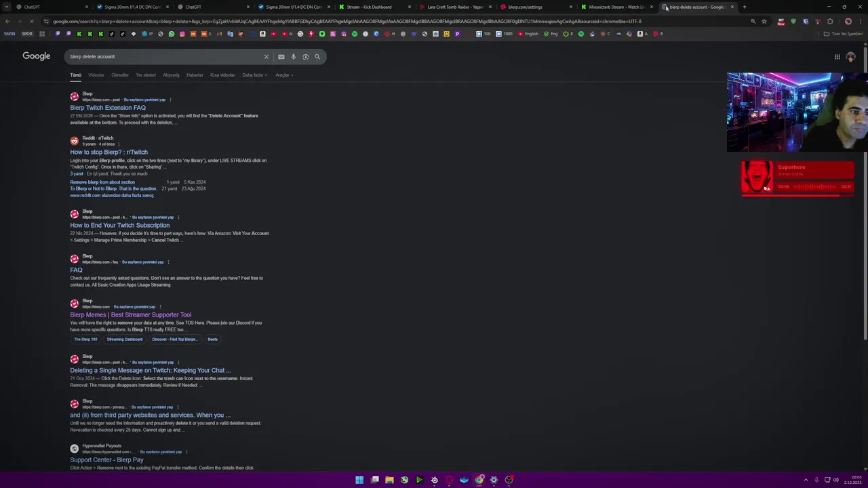The width and height of the screenshot is (868, 488).
Task: Open Blerp Memes Best Streamer Supporter Tool
Action: pos(130,315)
